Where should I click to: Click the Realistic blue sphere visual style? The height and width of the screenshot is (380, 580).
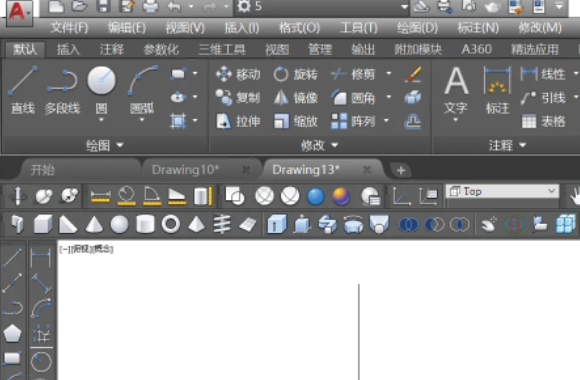tap(316, 196)
